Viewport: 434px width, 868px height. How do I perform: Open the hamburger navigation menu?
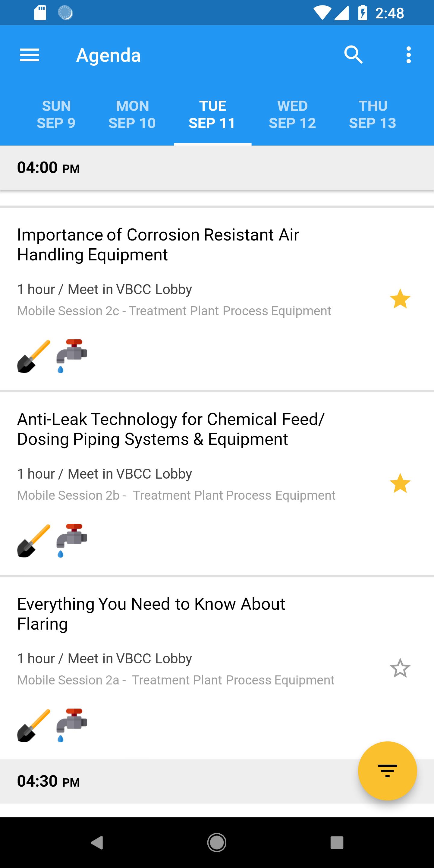(30, 55)
